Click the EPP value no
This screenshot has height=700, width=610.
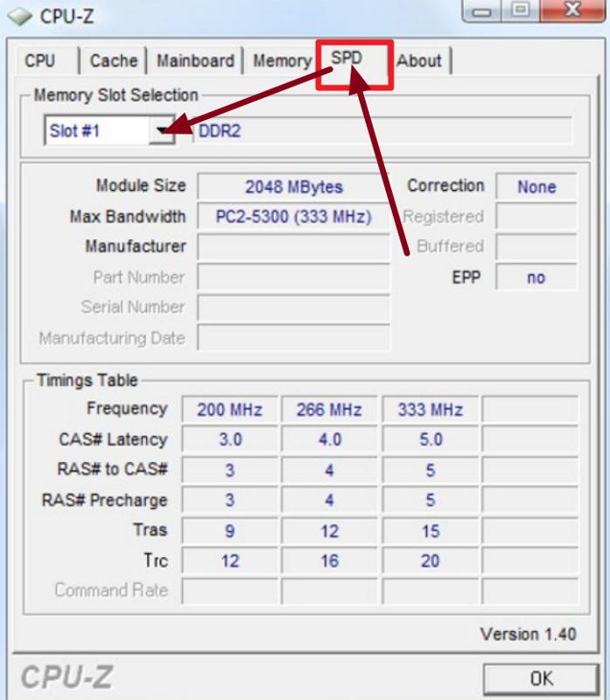click(x=536, y=277)
